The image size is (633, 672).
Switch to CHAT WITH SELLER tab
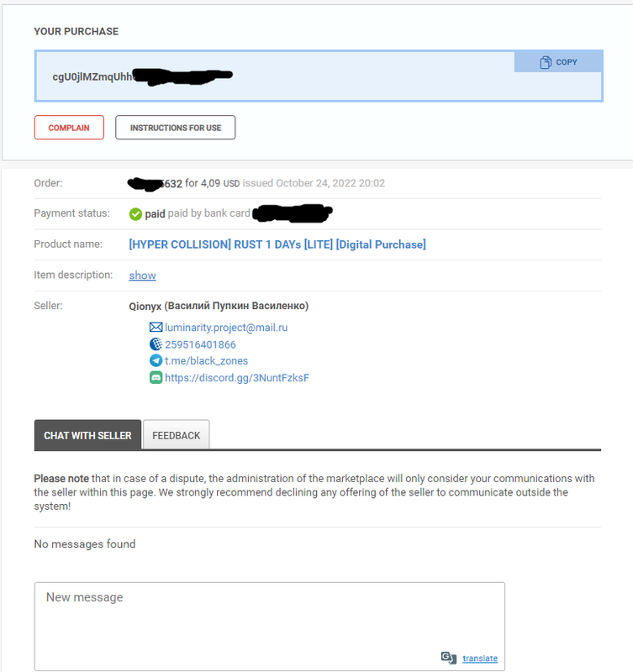[87, 435]
